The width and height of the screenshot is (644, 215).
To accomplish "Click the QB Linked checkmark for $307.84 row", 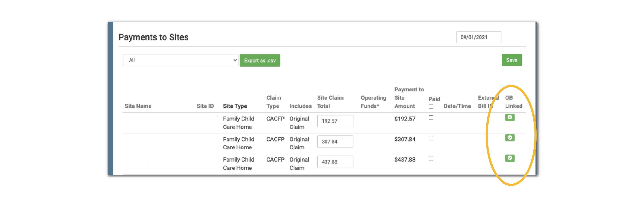I will click(510, 138).
